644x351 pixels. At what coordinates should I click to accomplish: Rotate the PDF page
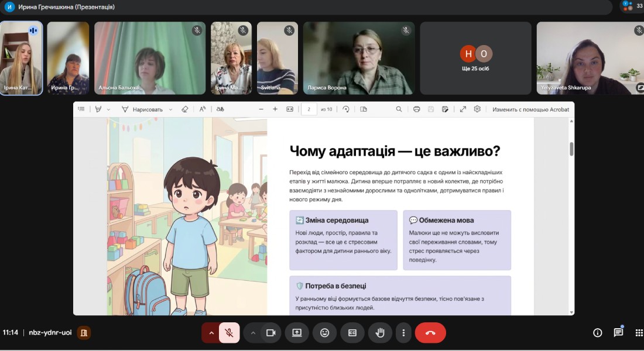[346, 109]
